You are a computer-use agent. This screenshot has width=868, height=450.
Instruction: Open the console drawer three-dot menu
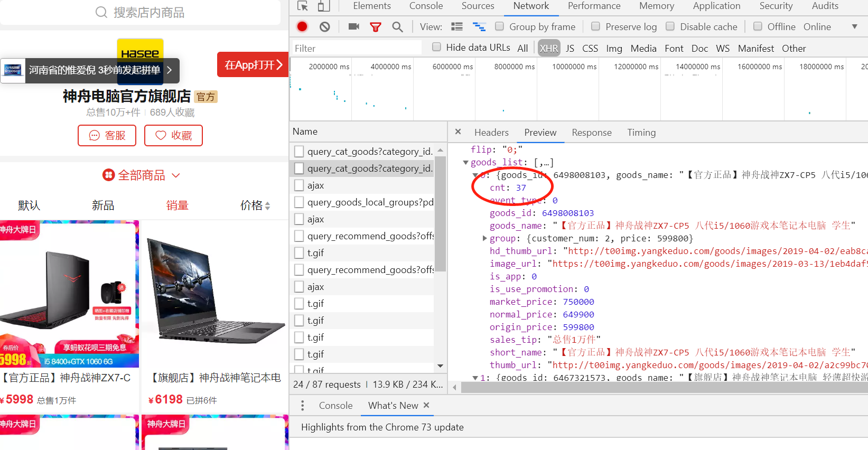tap(302, 405)
